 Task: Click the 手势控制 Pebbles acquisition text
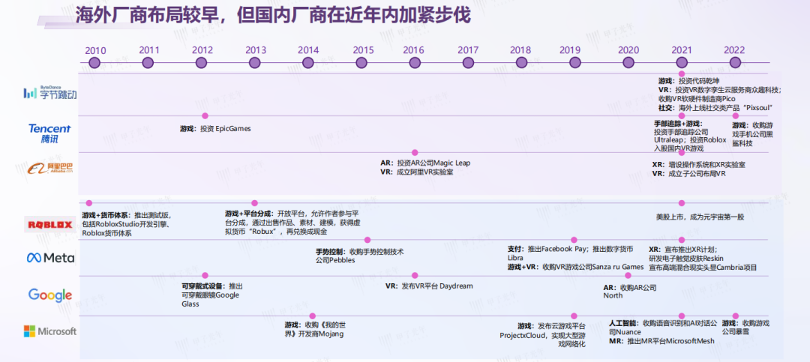[x=360, y=256]
